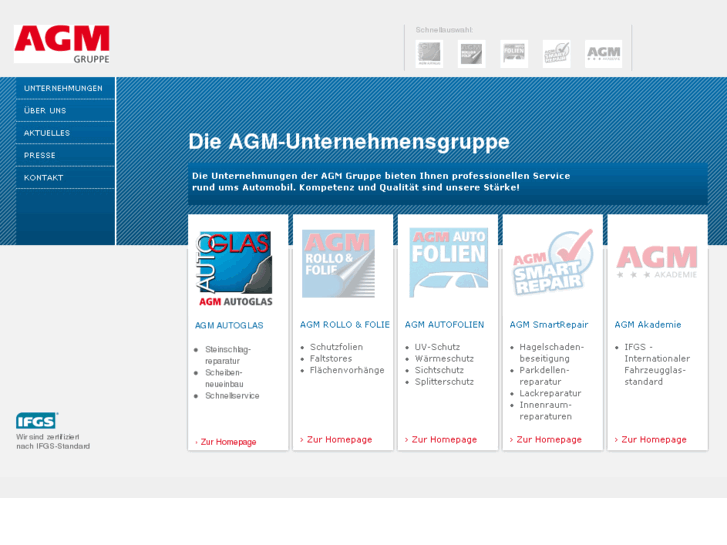
Task: Open Zur Homepage link under SmartRepair
Action: tap(546, 440)
